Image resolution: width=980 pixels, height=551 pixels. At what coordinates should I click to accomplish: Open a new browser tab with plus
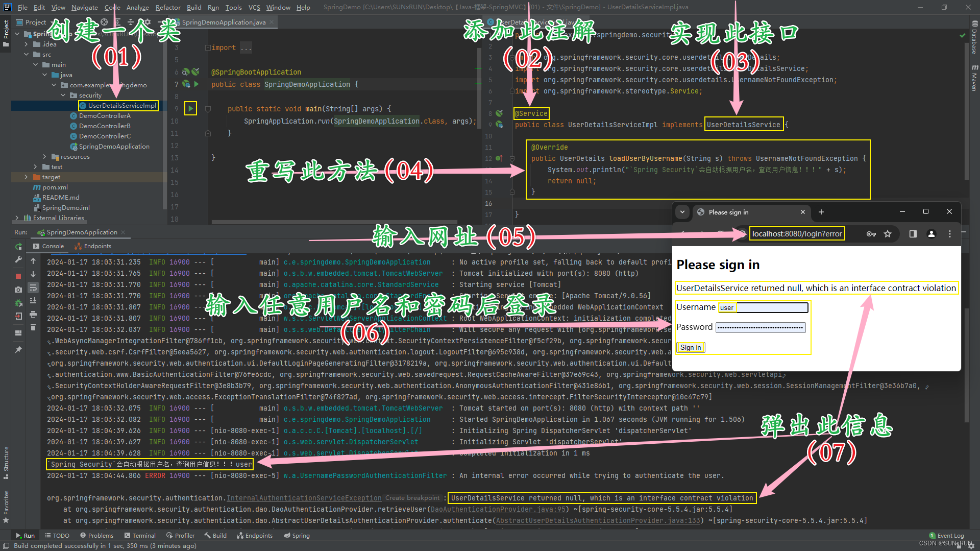(821, 212)
